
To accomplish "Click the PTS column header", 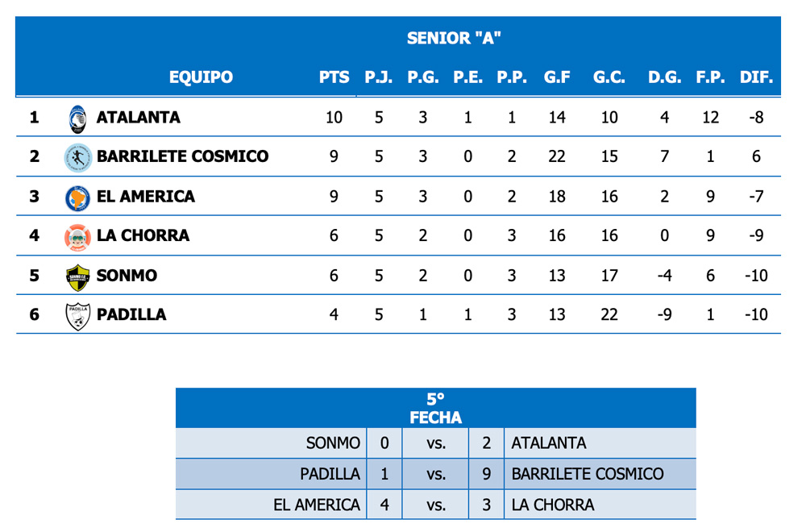I will pyautogui.click(x=334, y=78).
